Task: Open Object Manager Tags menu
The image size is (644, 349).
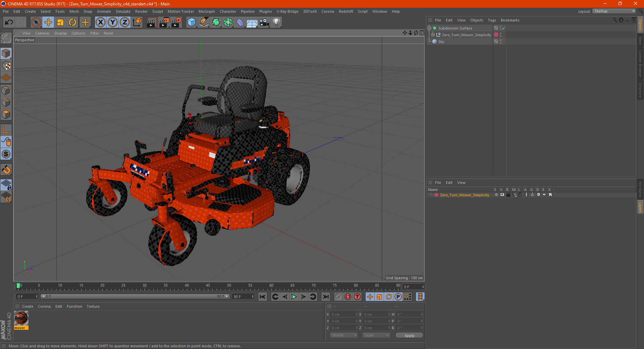Action: pos(492,20)
